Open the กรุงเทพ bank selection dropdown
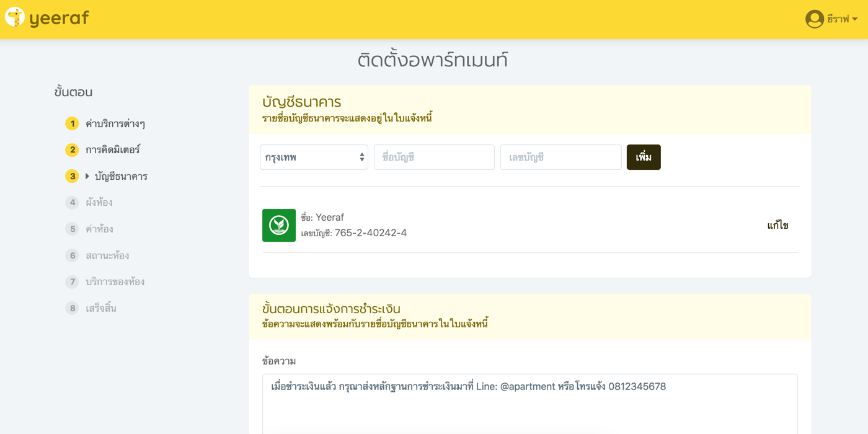This screenshot has height=434, width=868. pyautogui.click(x=314, y=157)
